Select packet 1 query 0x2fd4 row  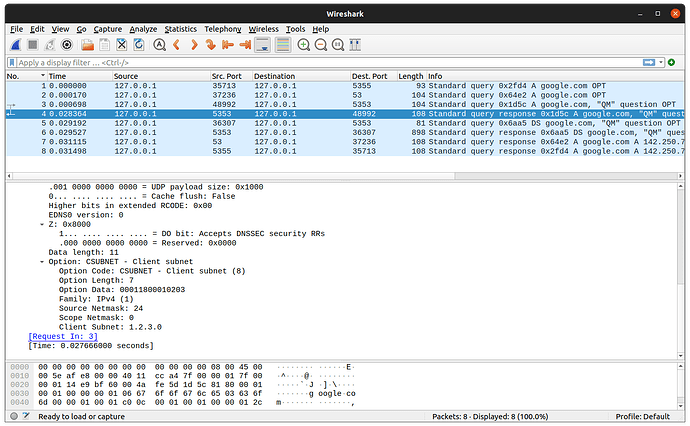click(345, 86)
